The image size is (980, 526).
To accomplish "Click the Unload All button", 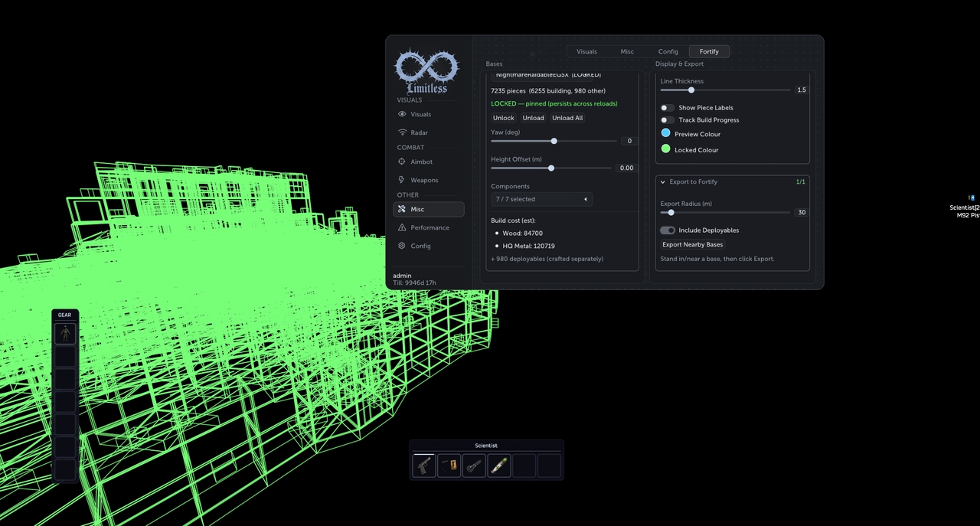I will (567, 118).
